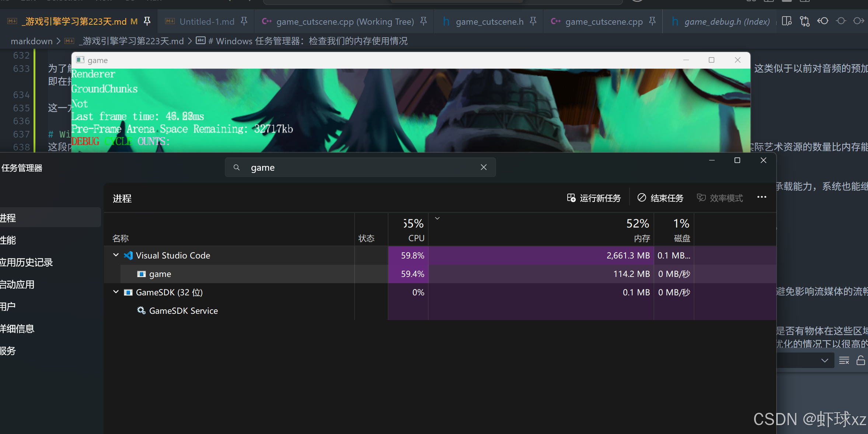Toggle the output scroll lock icon
This screenshot has height=434, width=868.
pyautogui.click(x=861, y=360)
